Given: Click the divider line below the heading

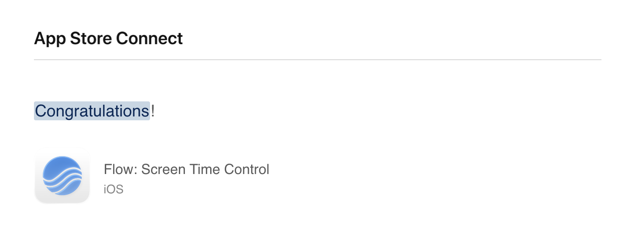Looking at the screenshot, I should 317,60.
